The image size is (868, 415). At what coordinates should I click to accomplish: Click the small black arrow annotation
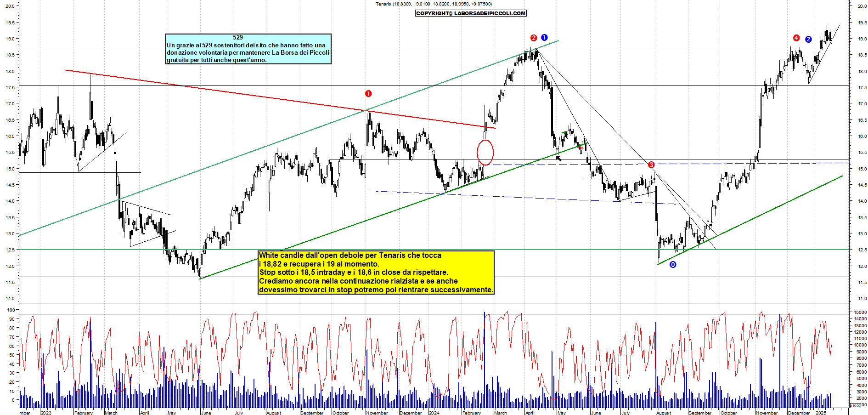click(559, 159)
